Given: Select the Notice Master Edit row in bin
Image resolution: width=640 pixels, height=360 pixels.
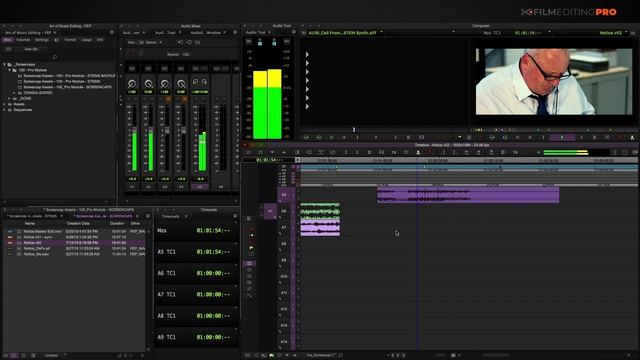Looking at the screenshot, I should click(74, 231).
